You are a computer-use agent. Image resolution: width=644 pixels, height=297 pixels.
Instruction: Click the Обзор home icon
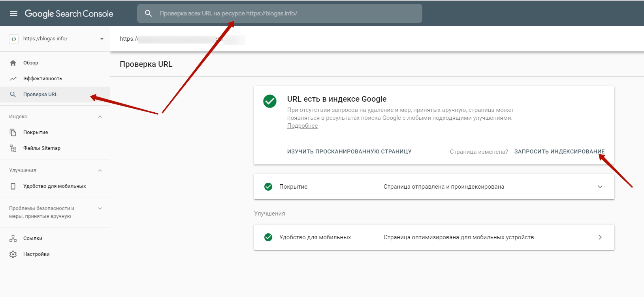coord(13,63)
